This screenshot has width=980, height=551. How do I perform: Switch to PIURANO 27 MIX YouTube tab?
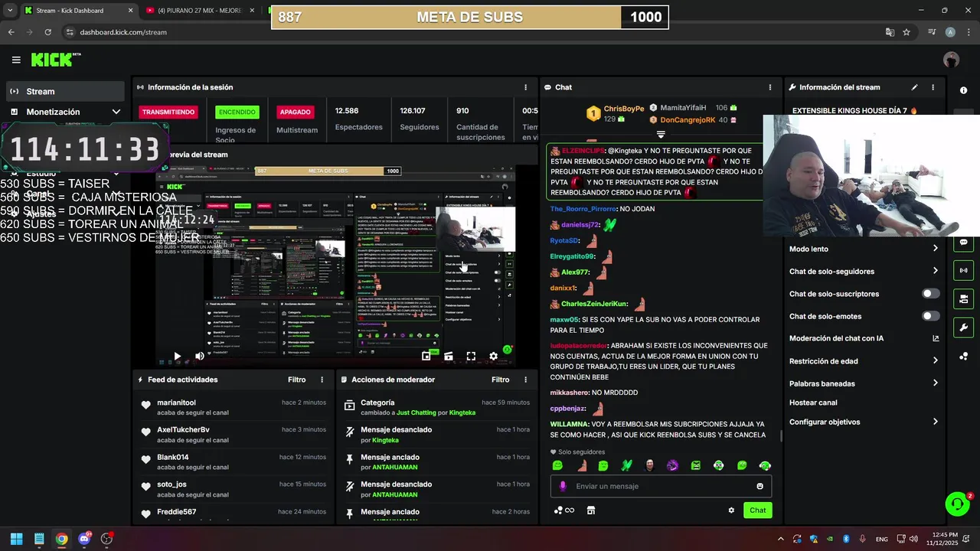[x=200, y=11]
